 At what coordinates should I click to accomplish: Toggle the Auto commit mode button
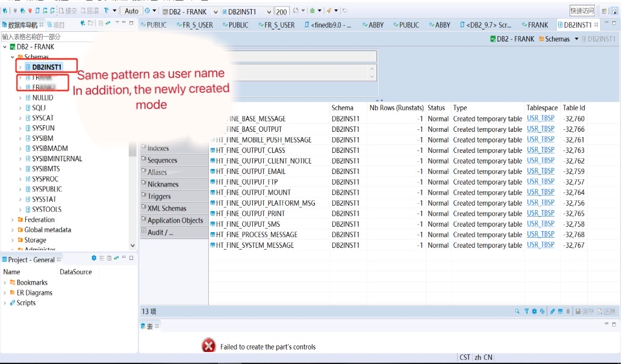(x=131, y=11)
